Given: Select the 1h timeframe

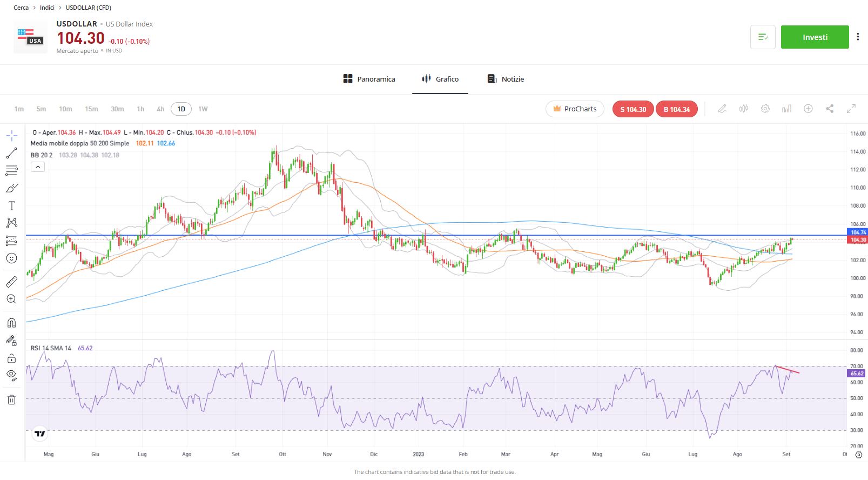Looking at the screenshot, I should [140, 109].
